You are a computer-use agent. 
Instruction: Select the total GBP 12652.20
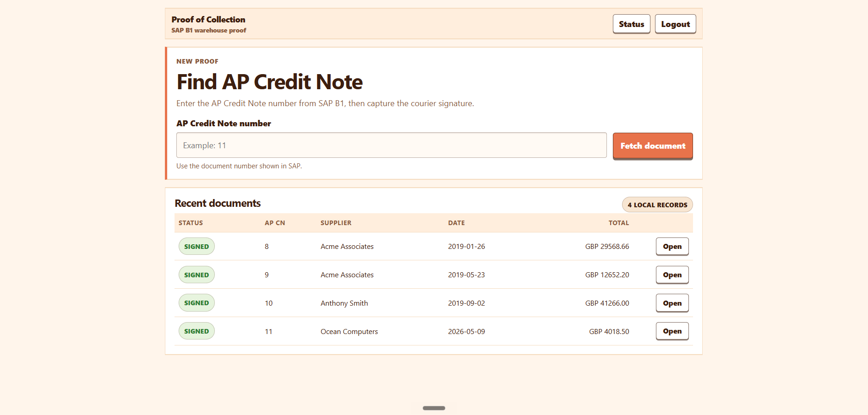coord(607,275)
